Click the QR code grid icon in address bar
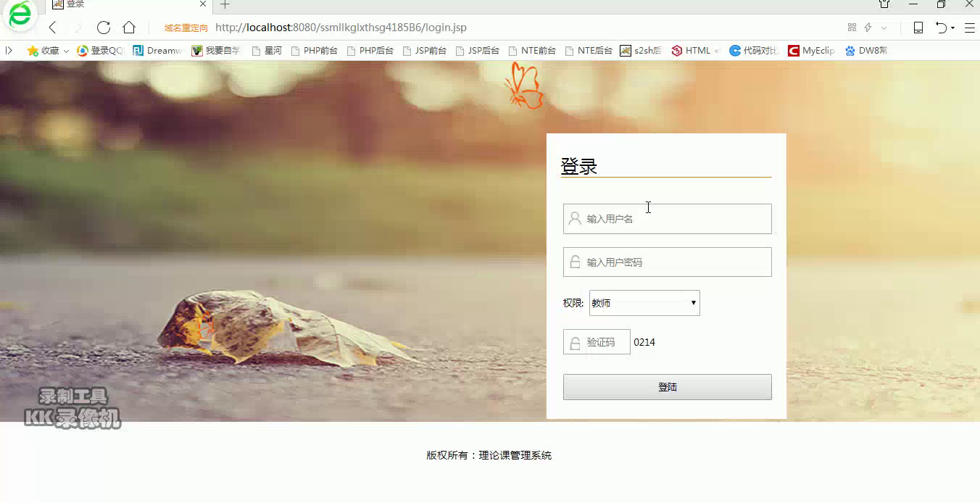Viewport: 980px width, 503px height. pos(852,28)
